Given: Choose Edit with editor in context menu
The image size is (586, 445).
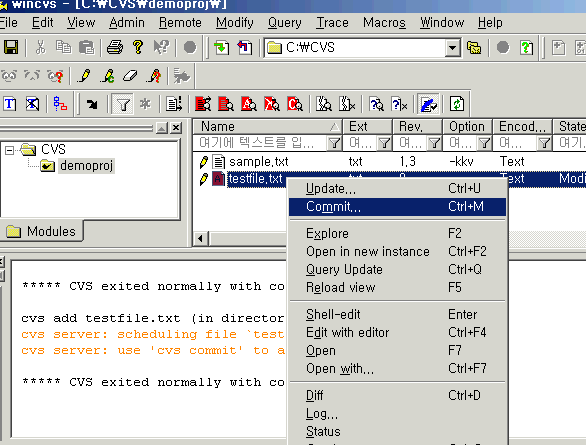Looking at the screenshot, I should point(397,333).
